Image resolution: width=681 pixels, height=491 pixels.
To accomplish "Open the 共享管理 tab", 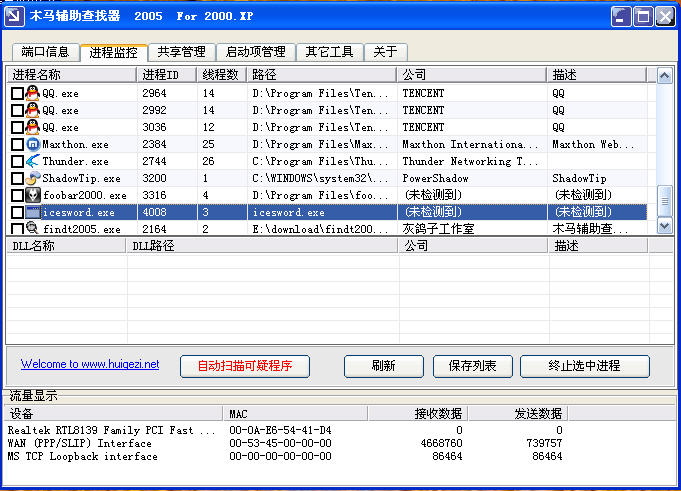I will [181, 52].
